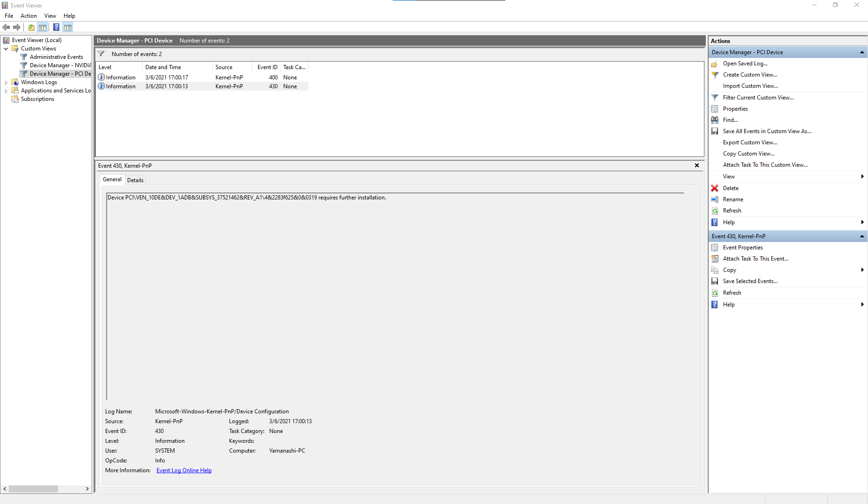The image size is (868, 504).
Task: Open the Copy submenu arrow
Action: pos(862,270)
